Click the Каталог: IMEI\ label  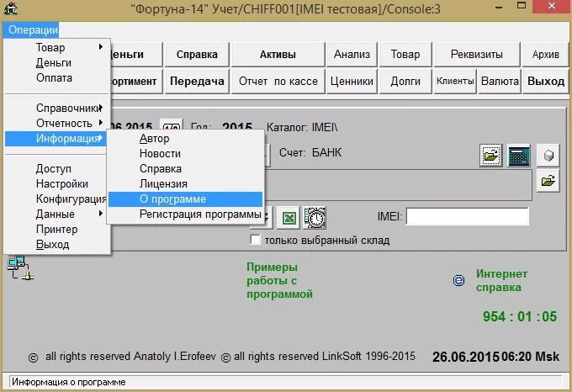click(302, 127)
